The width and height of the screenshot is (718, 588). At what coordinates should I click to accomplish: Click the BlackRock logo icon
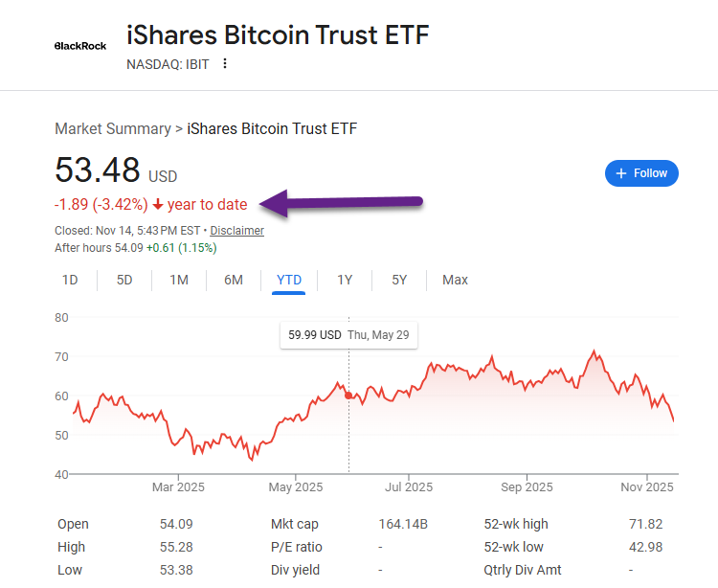click(79, 45)
